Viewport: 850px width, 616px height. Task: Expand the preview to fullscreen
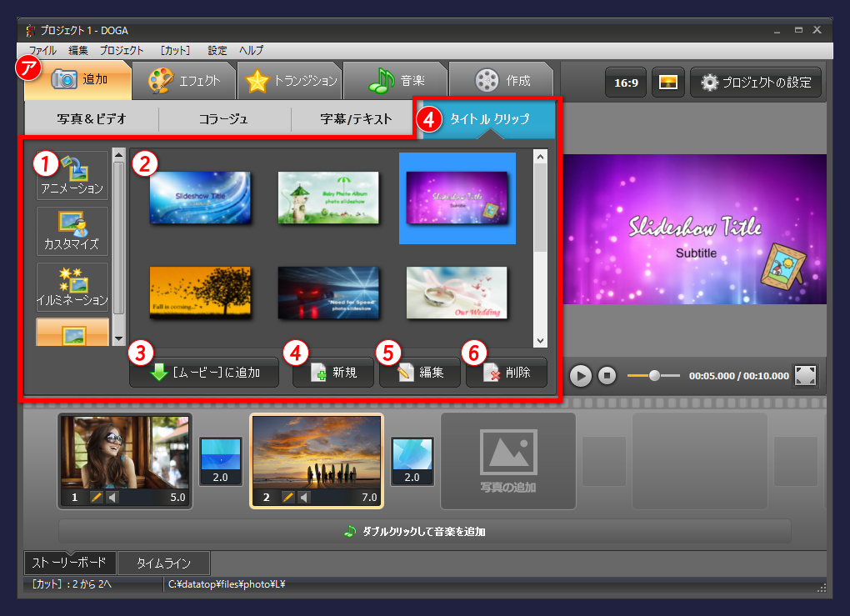coord(805,376)
